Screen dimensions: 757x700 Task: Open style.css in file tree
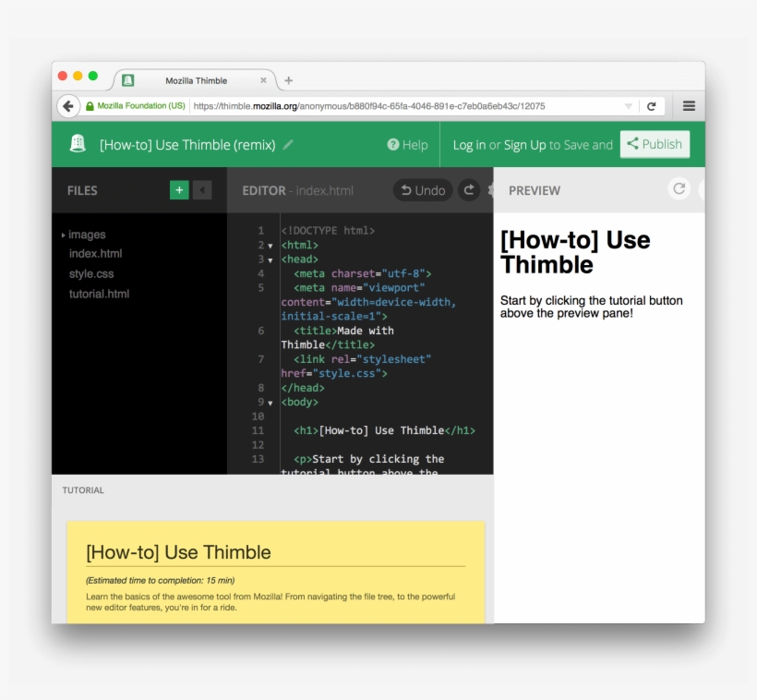pyautogui.click(x=91, y=274)
